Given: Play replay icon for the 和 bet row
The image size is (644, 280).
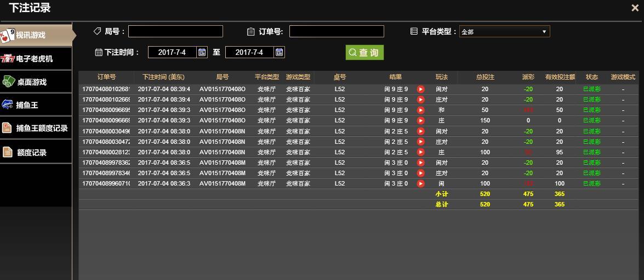Looking at the screenshot, I should pyautogui.click(x=420, y=110).
